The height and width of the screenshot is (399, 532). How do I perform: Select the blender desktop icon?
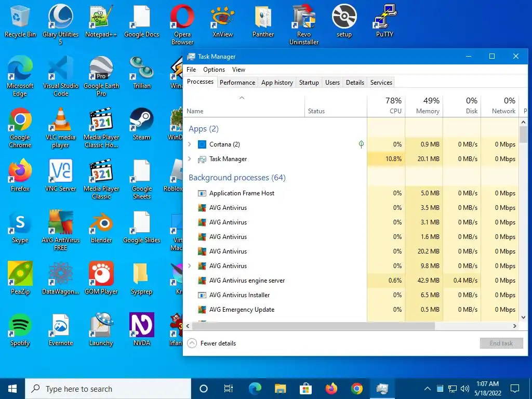click(x=101, y=228)
